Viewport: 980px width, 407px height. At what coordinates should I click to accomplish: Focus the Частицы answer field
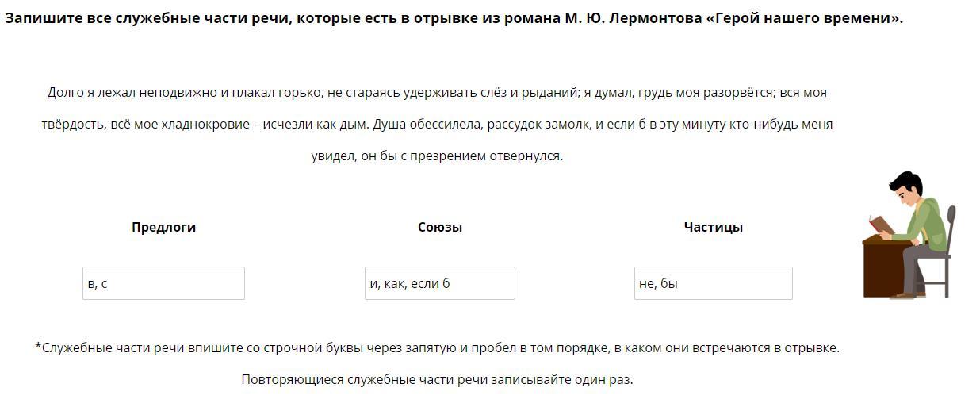713,283
